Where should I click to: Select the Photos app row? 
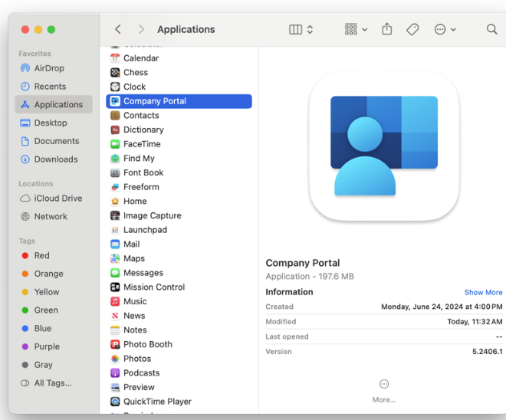click(179, 359)
